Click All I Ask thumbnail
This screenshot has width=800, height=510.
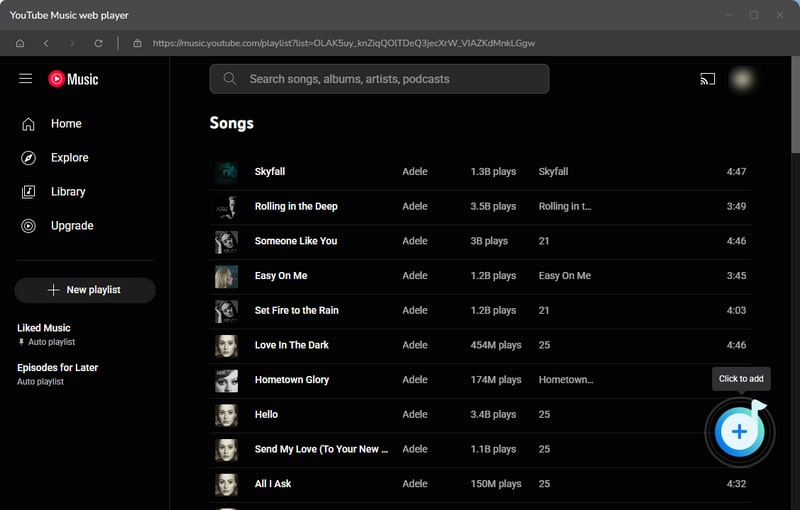point(226,484)
